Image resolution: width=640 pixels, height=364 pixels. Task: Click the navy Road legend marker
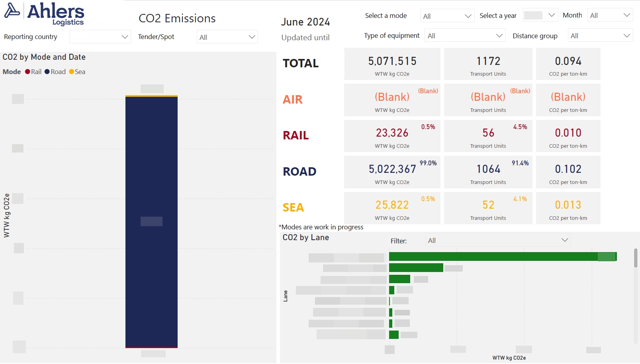click(x=47, y=72)
